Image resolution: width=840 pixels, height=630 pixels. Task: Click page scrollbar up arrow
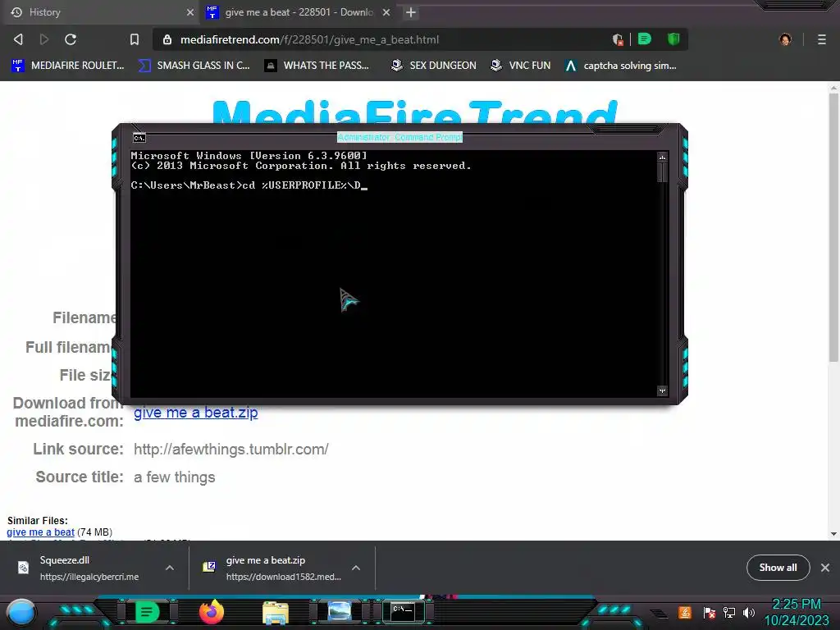point(833,88)
